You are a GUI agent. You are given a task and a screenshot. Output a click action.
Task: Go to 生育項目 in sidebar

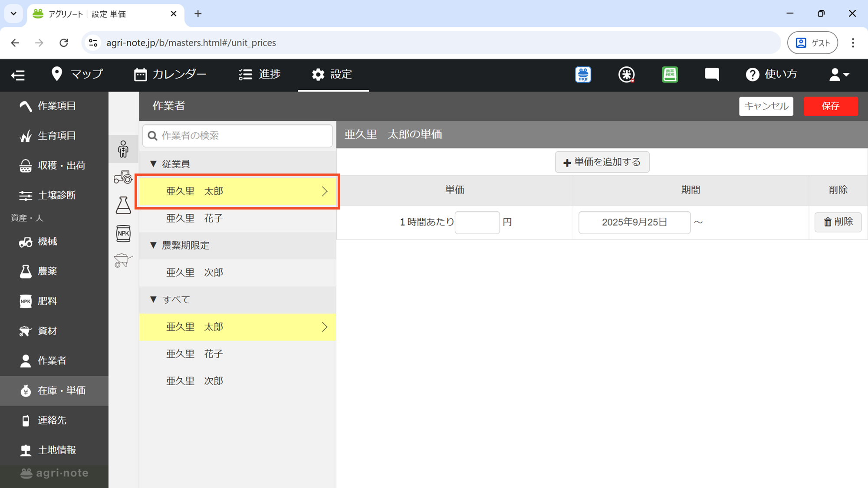pyautogui.click(x=54, y=136)
